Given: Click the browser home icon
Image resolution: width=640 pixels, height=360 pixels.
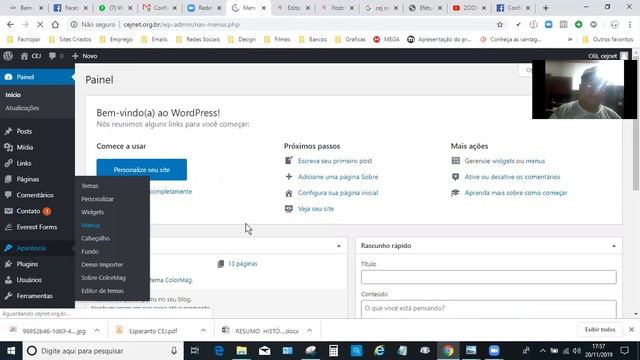Looking at the screenshot, I should (55, 24).
